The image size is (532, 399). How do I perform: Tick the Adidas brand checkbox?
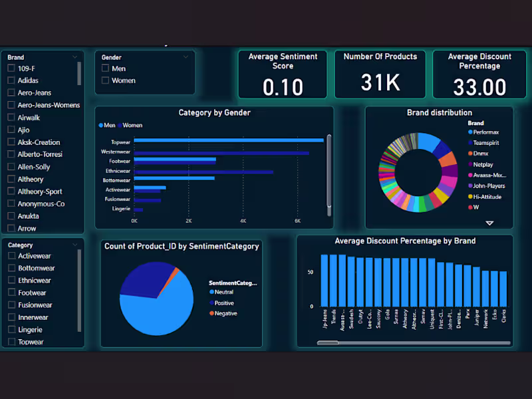[11, 80]
